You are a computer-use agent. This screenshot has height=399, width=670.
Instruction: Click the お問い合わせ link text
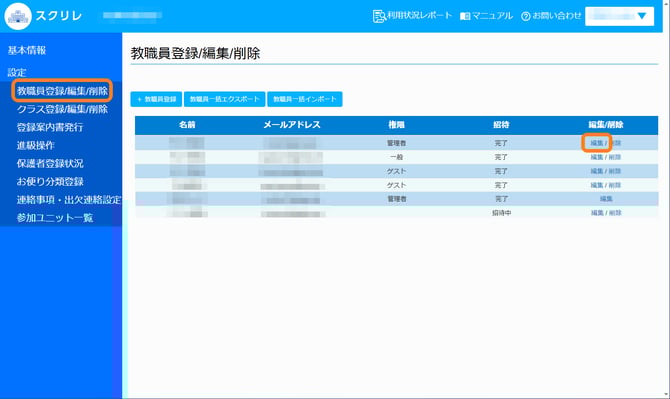pos(557,16)
